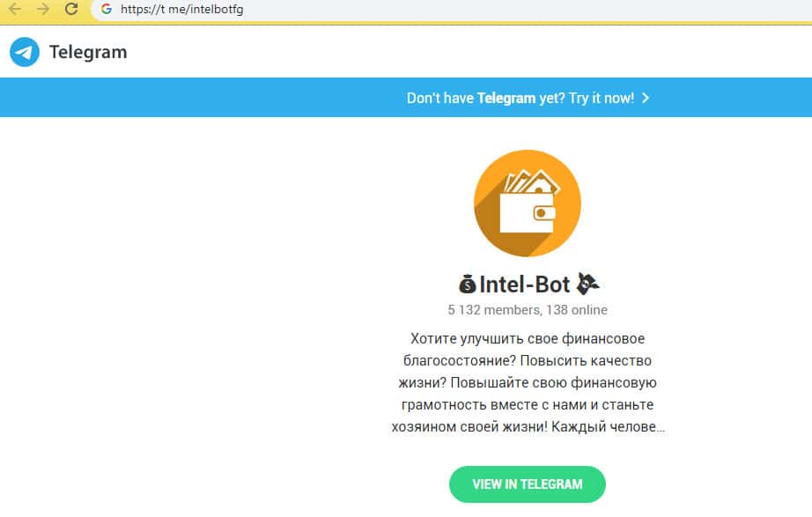Click the Google icon in address bar
This screenshot has width=812, height=517.
point(107,9)
